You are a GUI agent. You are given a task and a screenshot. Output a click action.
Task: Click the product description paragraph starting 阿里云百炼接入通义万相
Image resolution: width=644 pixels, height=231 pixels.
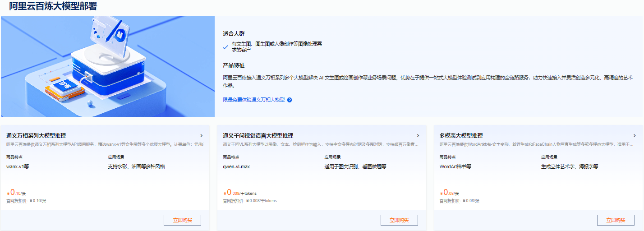(x=428, y=81)
